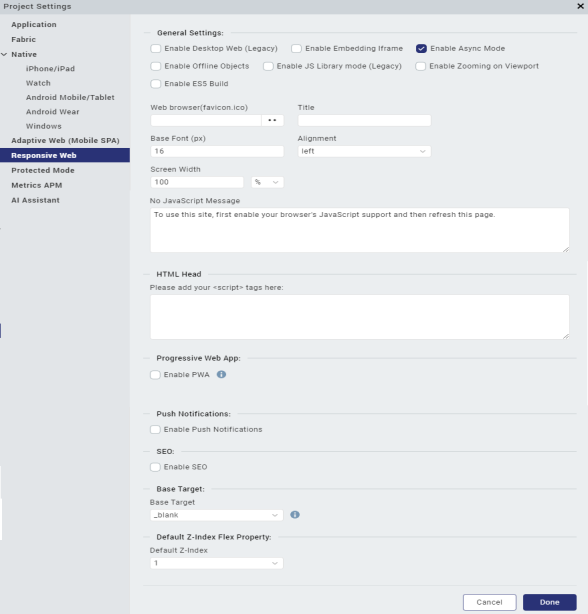Screen dimensions: 588x614
Task: Open the Default Z-Index dropdown
Action: click(216, 563)
